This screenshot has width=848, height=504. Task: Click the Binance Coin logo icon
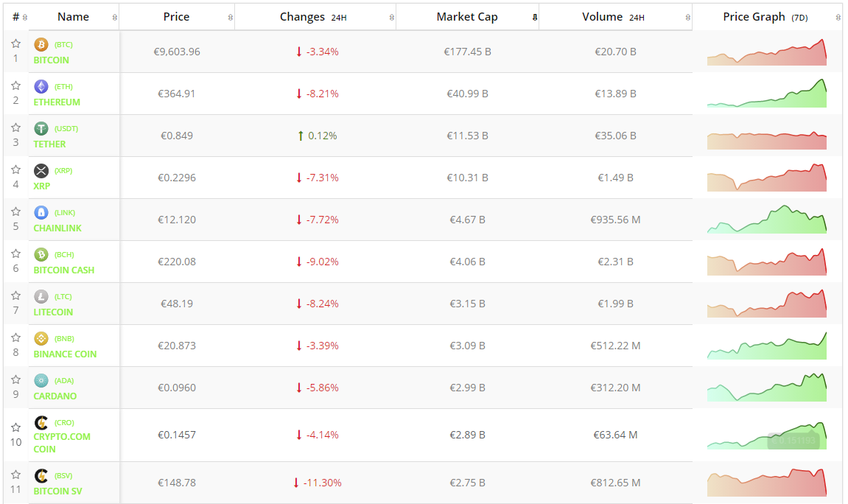(41, 338)
